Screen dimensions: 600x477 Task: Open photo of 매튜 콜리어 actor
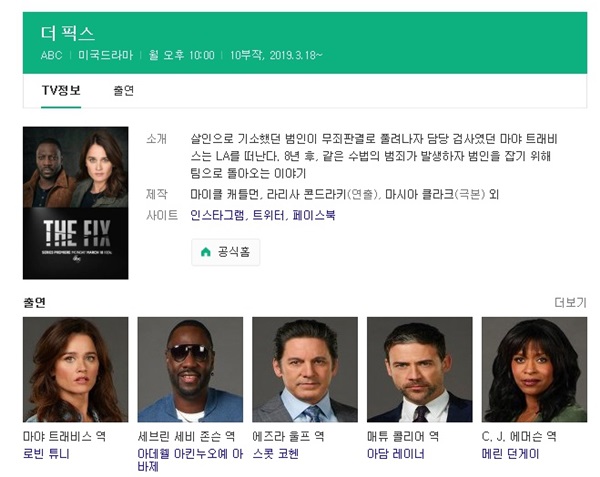tap(420, 370)
